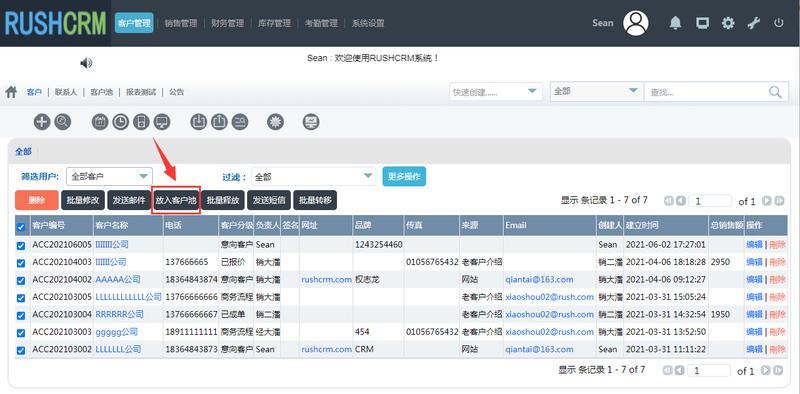Click the 更多操作 button

point(404,177)
